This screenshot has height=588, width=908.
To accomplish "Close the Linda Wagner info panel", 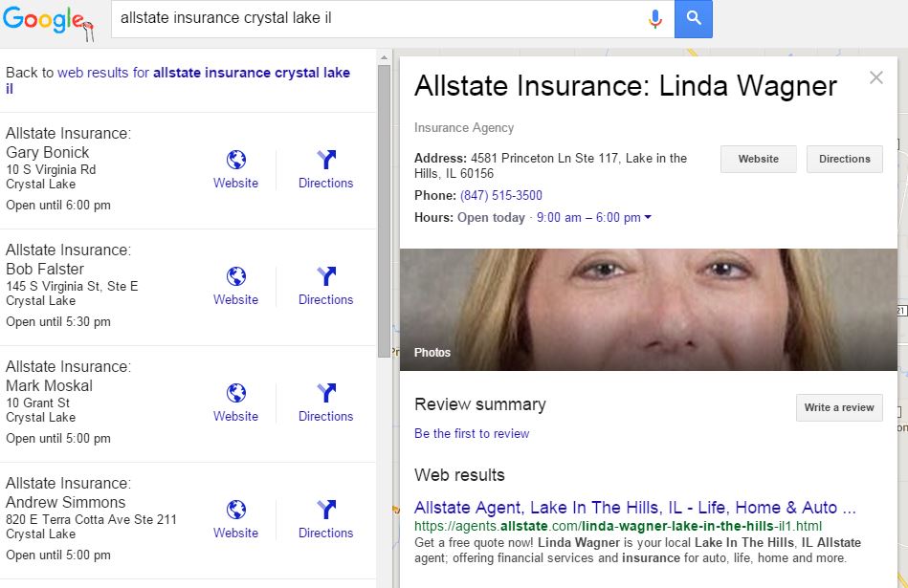I will (875, 78).
